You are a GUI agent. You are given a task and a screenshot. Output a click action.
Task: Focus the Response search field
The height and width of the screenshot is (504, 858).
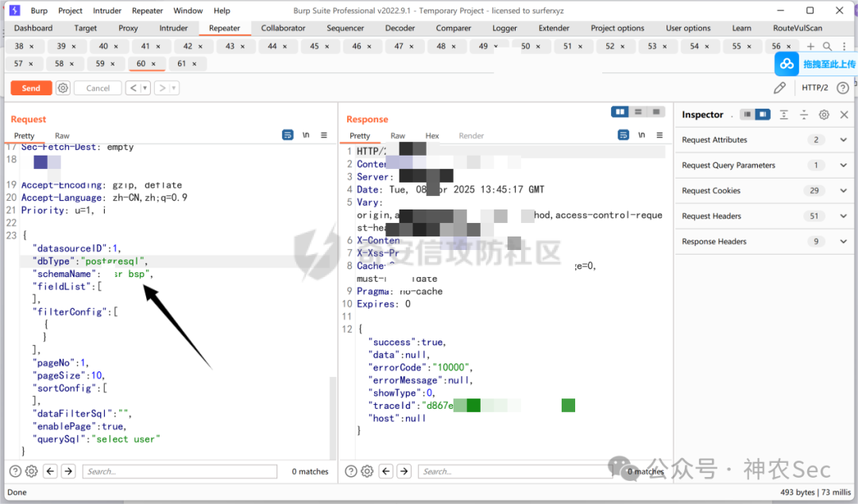(514, 471)
